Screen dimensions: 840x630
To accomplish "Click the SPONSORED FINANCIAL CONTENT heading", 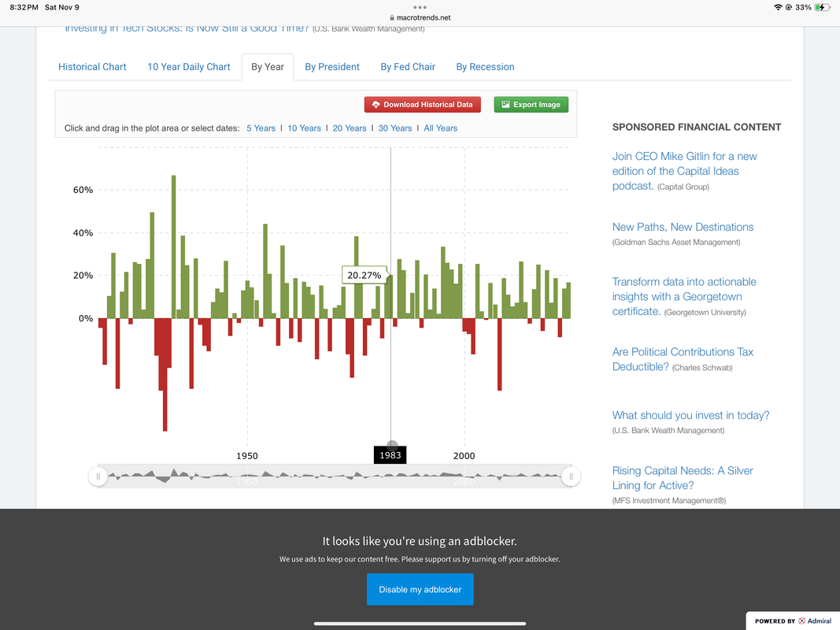I will [x=697, y=127].
